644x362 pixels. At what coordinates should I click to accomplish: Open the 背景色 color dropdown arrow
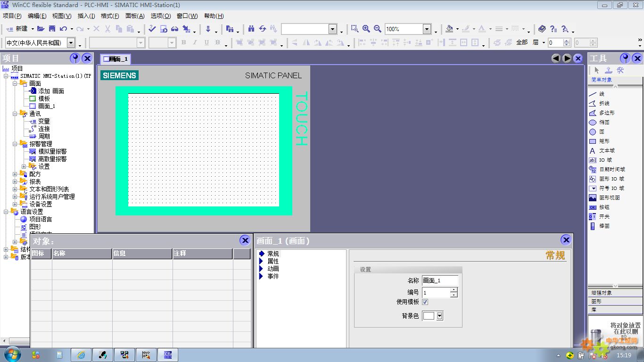(440, 316)
